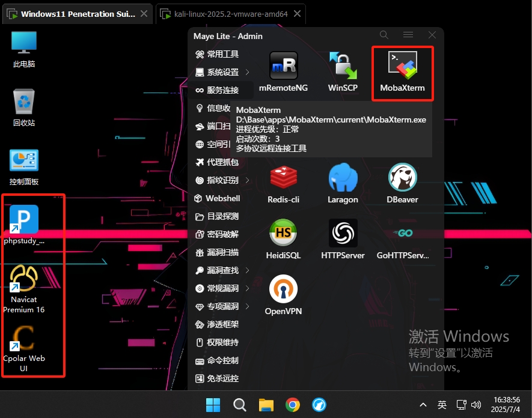Launch mRemoteNG from Maye Lite

pos(283,72)
